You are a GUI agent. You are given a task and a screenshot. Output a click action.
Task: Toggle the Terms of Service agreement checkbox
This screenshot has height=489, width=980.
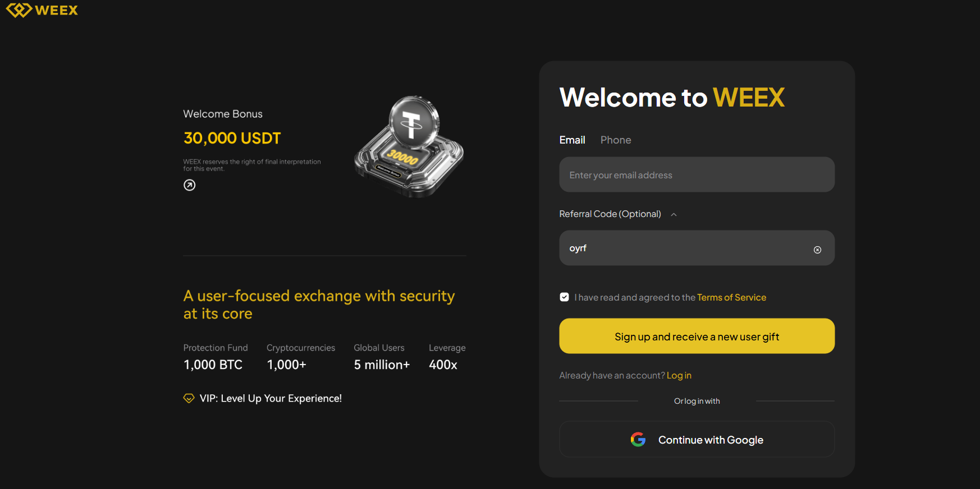point(565,297)
